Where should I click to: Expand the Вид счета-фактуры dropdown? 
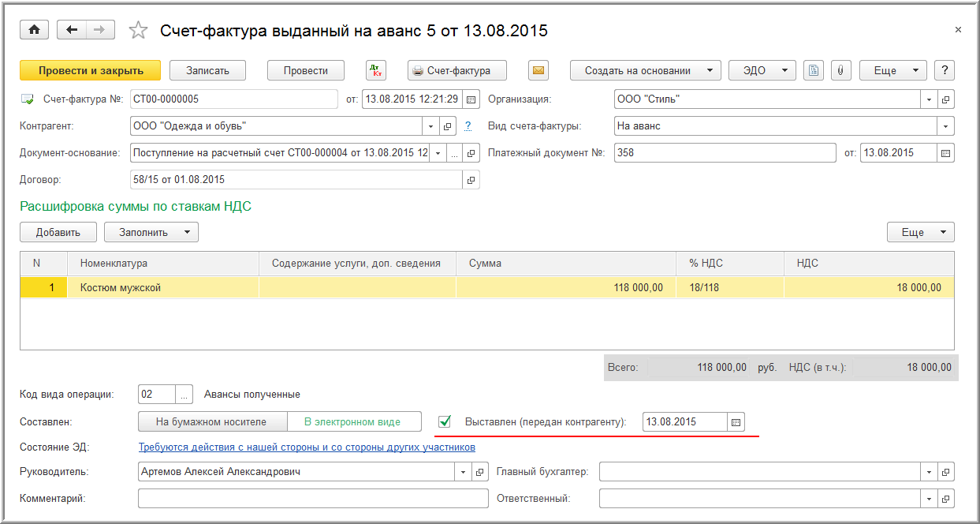click(945, 126)
